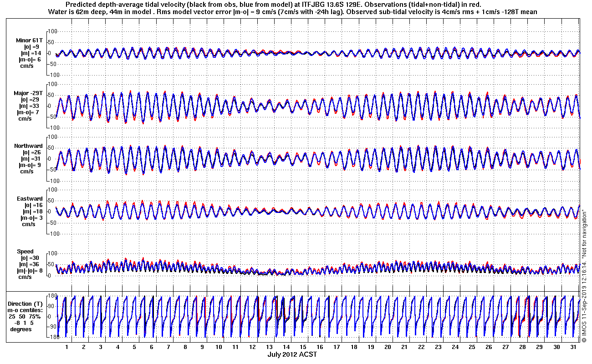Select "|o| =26" in the Northward panel
Screen dimensions: 592x364
32,152
